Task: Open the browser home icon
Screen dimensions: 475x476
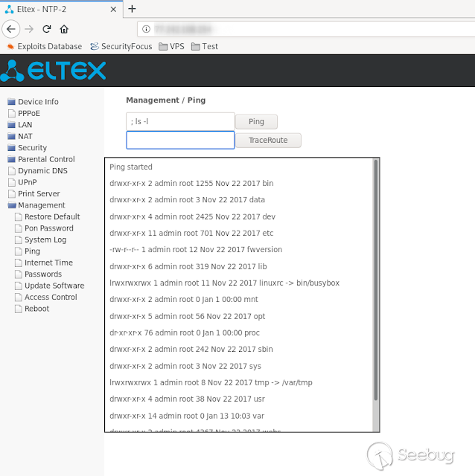Action: (x=64, y=29)
